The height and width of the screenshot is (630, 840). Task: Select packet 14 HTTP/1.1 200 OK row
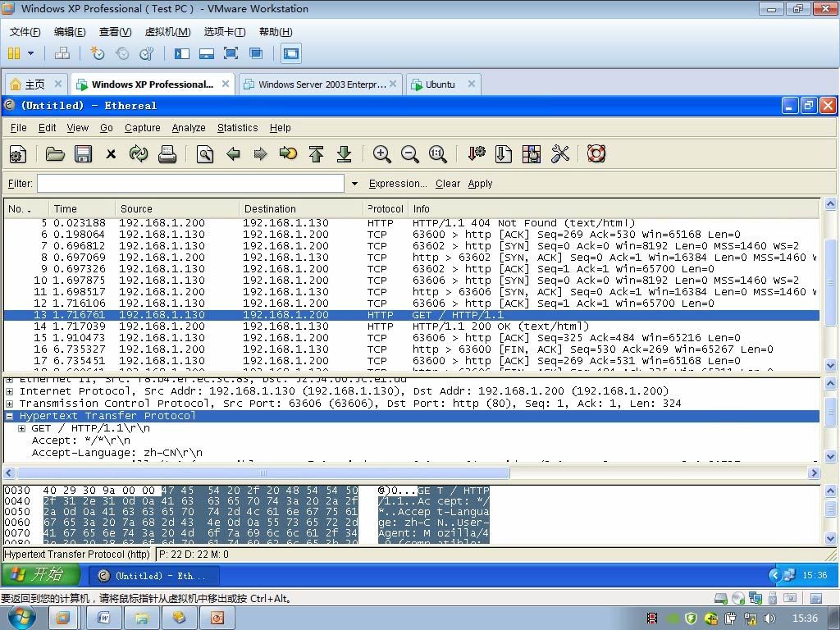412,326
